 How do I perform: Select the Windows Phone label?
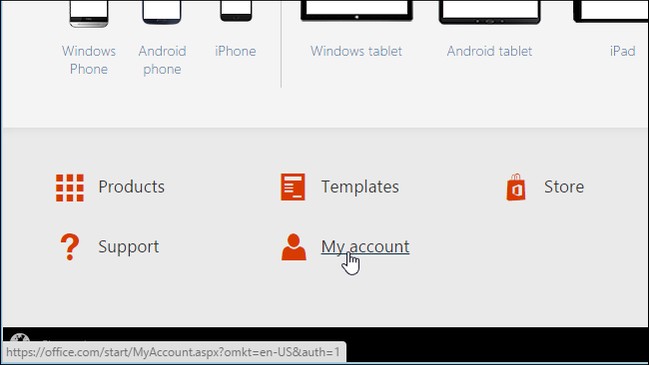click(x=89, y=60)
